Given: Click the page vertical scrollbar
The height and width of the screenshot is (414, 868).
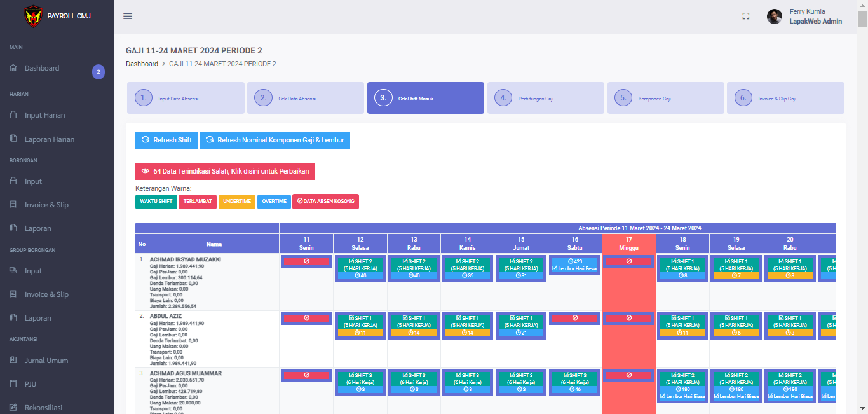Looking at the screenshot, I should coord(862,191).
